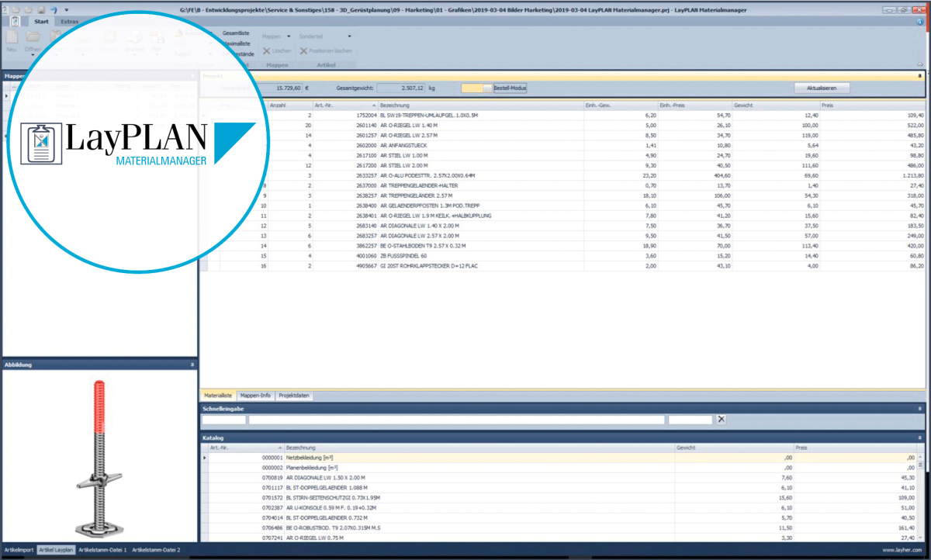Select row GI 20ST ROHRKLAPPSTECKER D=12 PLAC
931x560 pixels.
click(x=564, y=266)
